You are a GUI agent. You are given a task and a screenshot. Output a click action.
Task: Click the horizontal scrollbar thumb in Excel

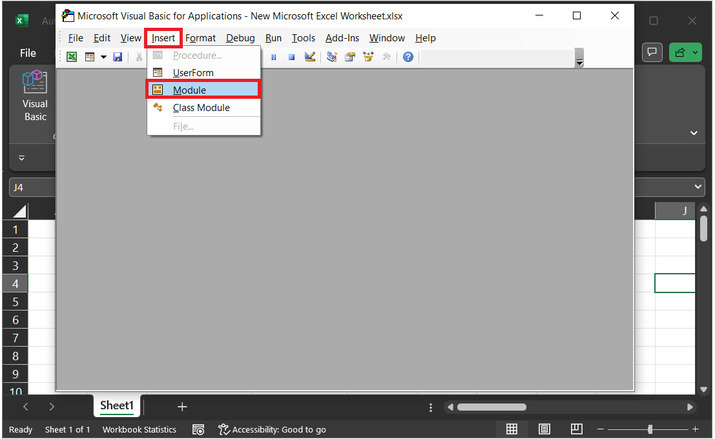492,407
